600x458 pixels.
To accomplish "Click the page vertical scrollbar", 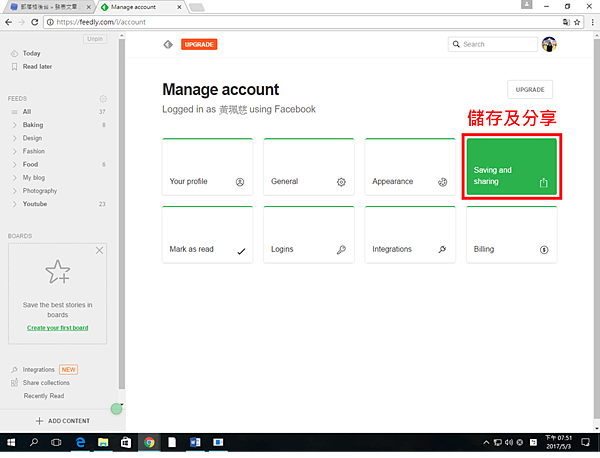I will (x=597, y=228).
